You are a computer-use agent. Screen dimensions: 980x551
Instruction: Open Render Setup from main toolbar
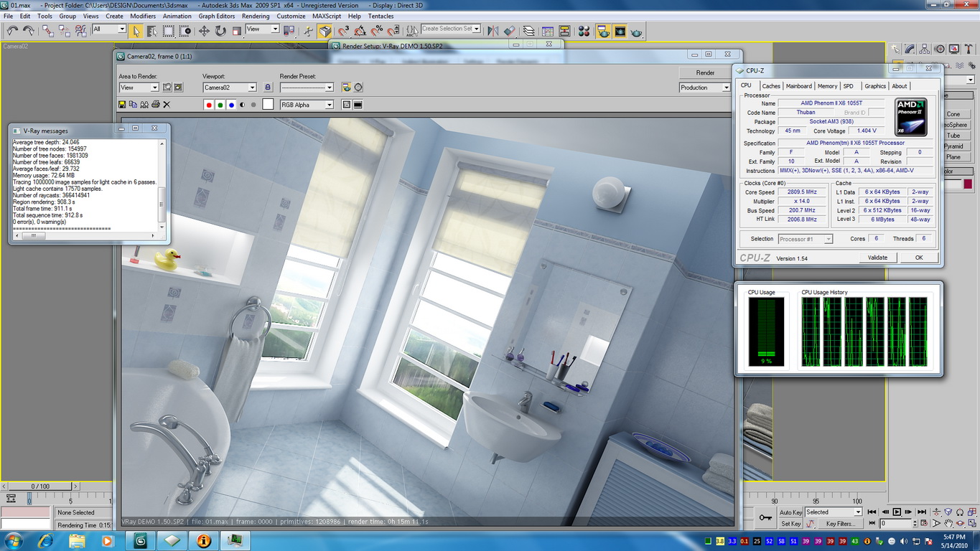point(603,31)
